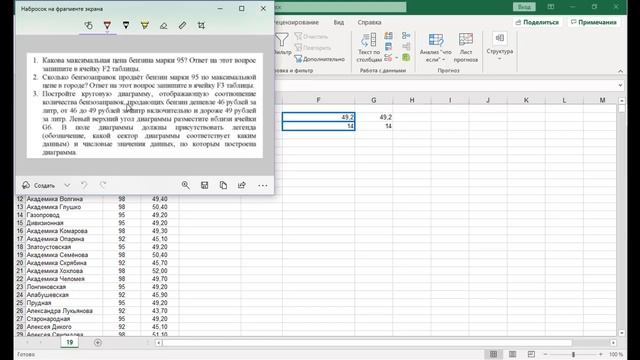Click the Фильтр funnel icon in Excel
The height and width of the screenshot is (360, 640).
click(282, 40)
